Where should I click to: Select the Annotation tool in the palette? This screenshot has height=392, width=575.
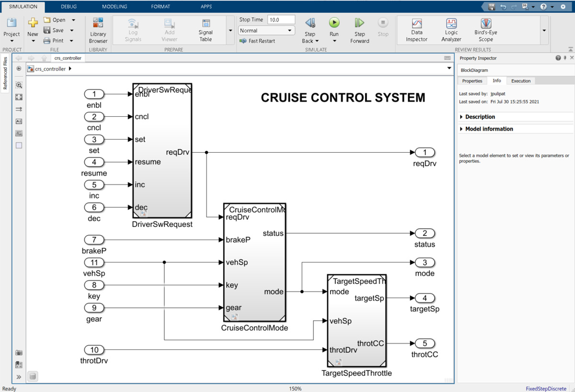click(x=19, y=121)
